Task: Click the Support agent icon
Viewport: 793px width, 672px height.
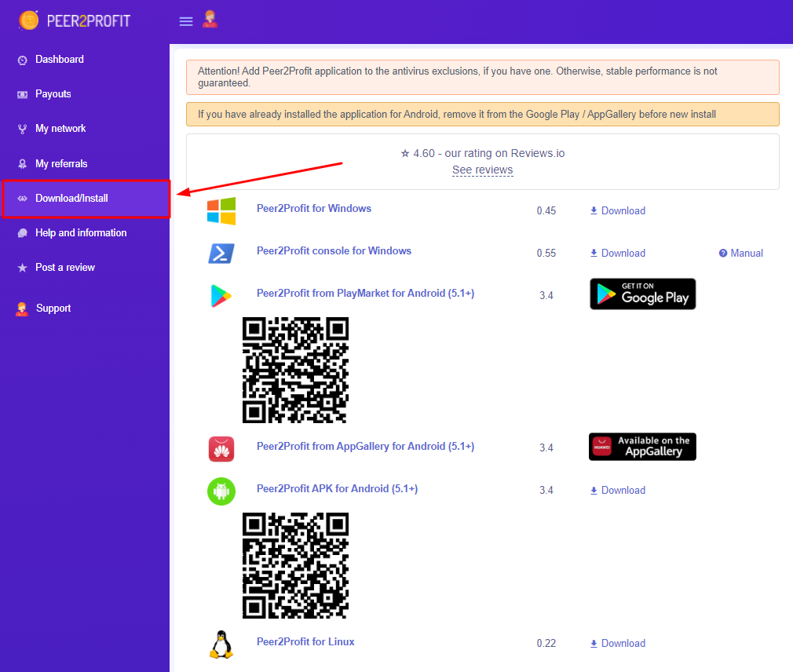Action: 22,309
